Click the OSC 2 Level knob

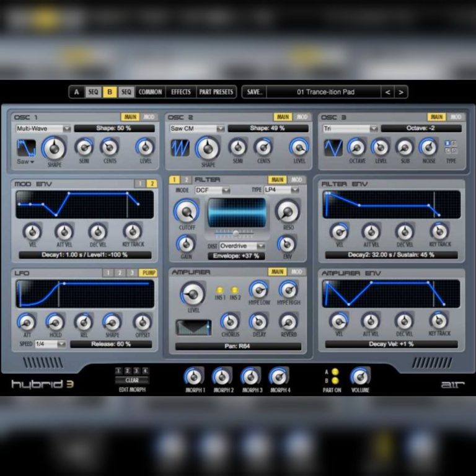pyautogui.click(x=299, y=148)
